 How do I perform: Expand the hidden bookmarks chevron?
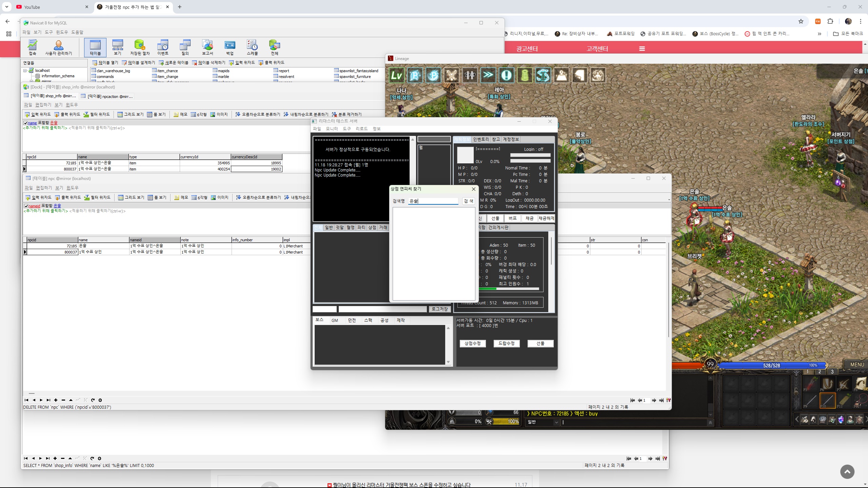coord(820,34)
